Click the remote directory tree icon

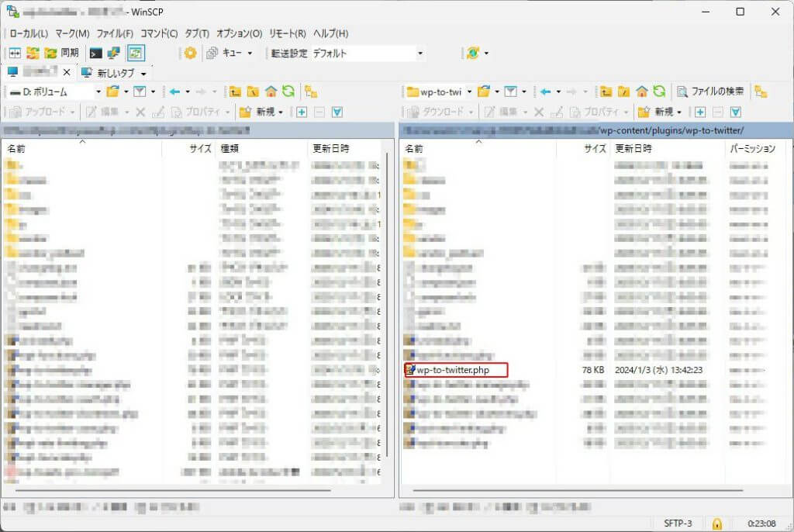click(x=761, y=92)
